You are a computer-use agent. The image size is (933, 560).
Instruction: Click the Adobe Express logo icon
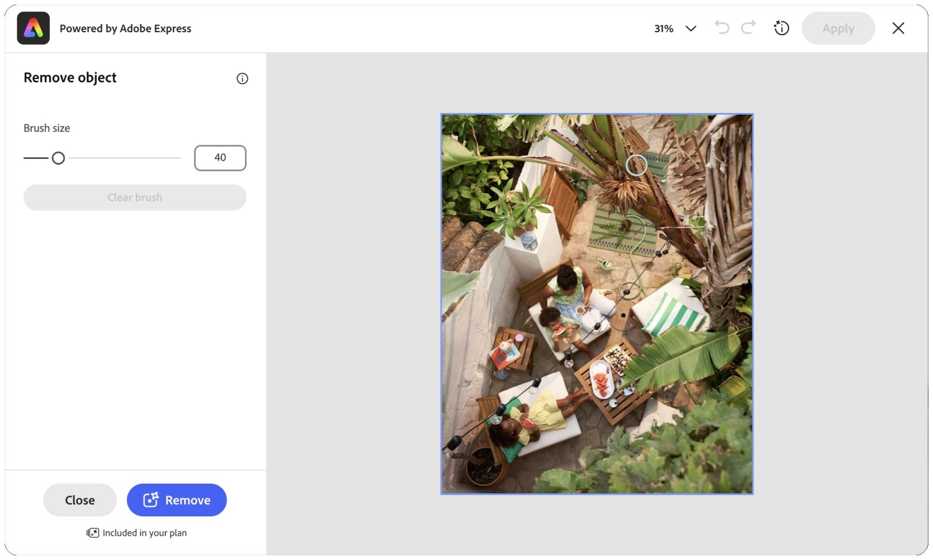33,28
